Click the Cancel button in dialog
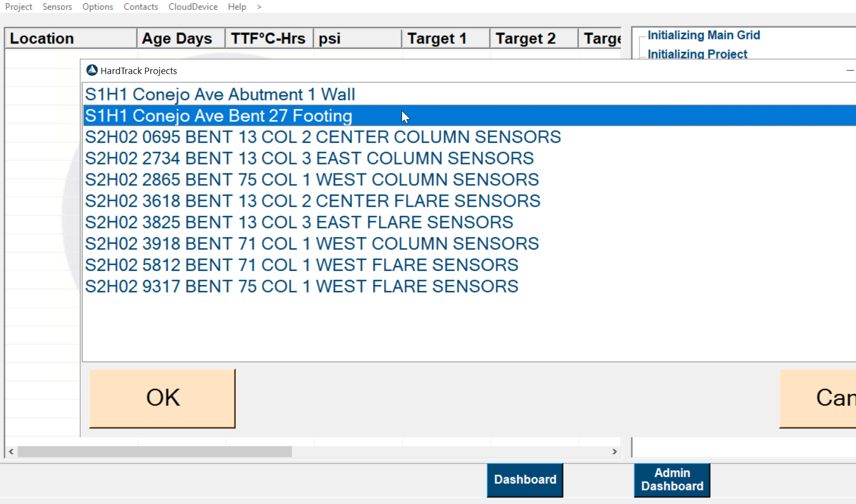 tap(818, 398)
